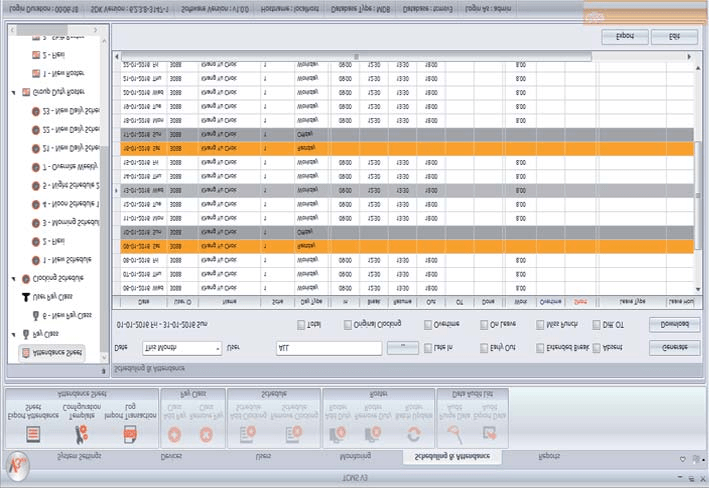The image size is (709, 488).
Task: Switch to System Settings tab
Action: point(79,456)
